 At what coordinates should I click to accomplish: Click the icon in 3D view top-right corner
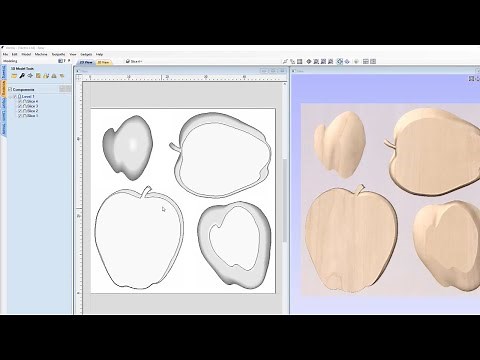[x=471, y=79]
